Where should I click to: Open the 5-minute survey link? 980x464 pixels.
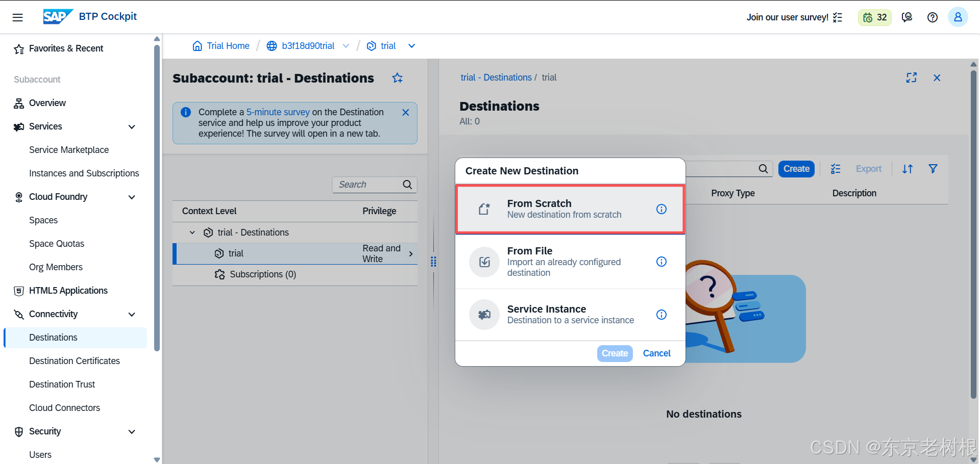(x=278, y=112)
